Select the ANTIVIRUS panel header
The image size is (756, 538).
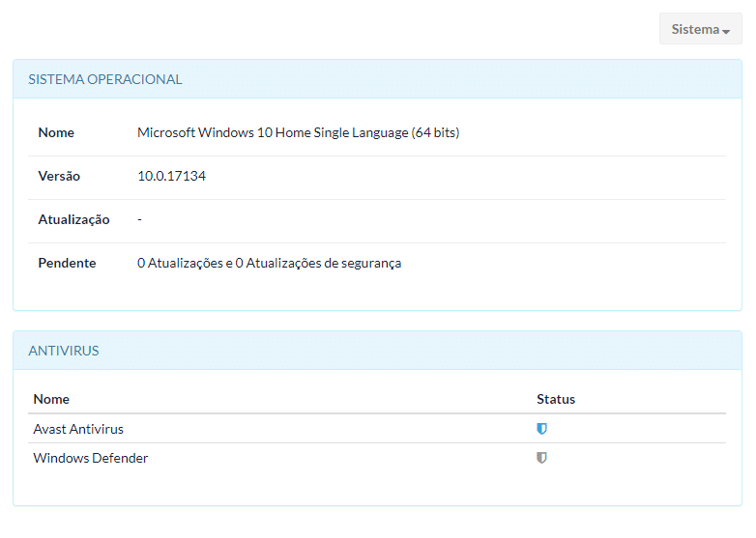click(x=378, y=351)
